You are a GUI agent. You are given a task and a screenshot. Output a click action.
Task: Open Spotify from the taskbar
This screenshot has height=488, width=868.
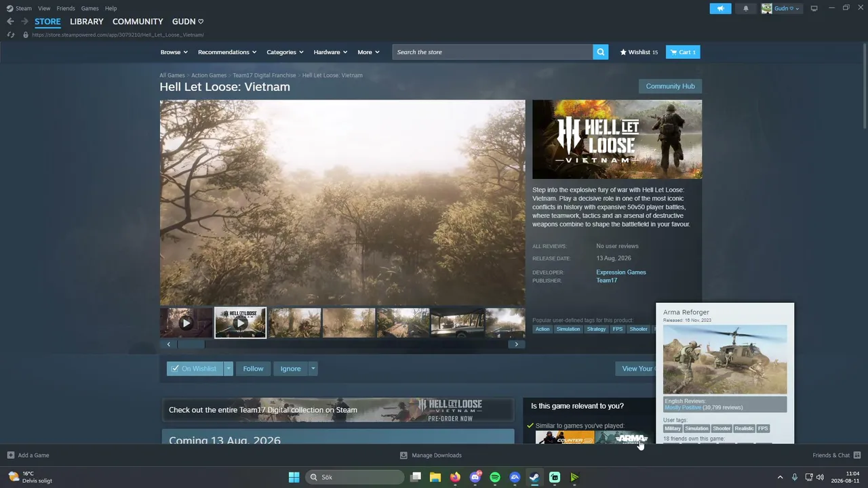click(x=495, y=477)
